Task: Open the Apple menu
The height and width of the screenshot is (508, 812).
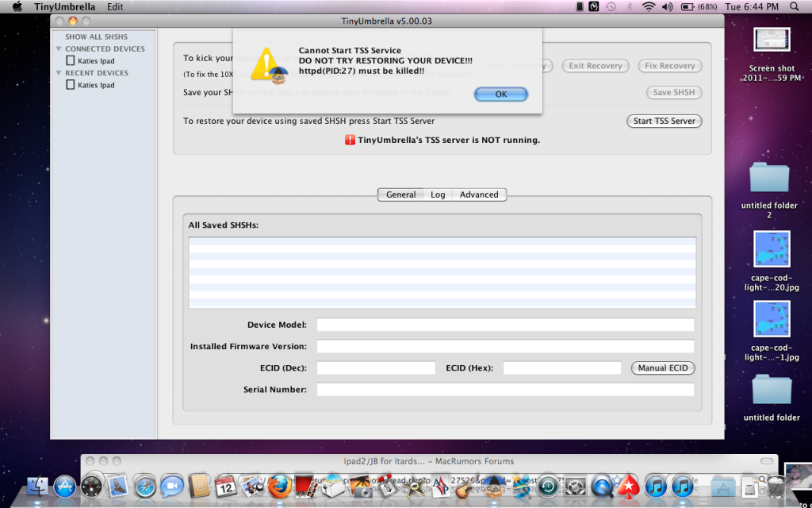Action: [17, 6]
